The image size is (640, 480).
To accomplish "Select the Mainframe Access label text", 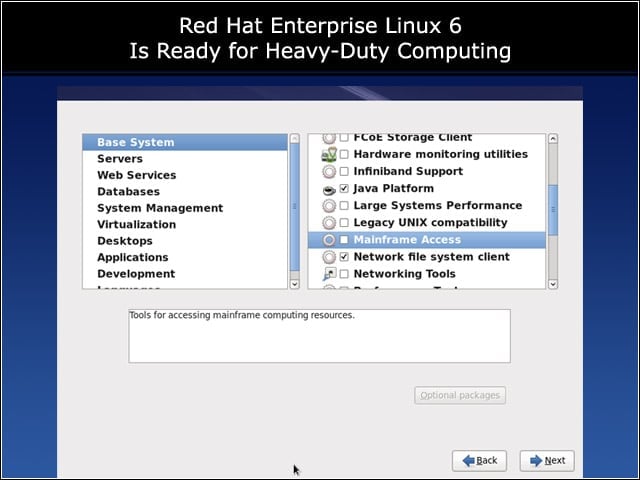I will pyautogui.click(x=407, y=240).
